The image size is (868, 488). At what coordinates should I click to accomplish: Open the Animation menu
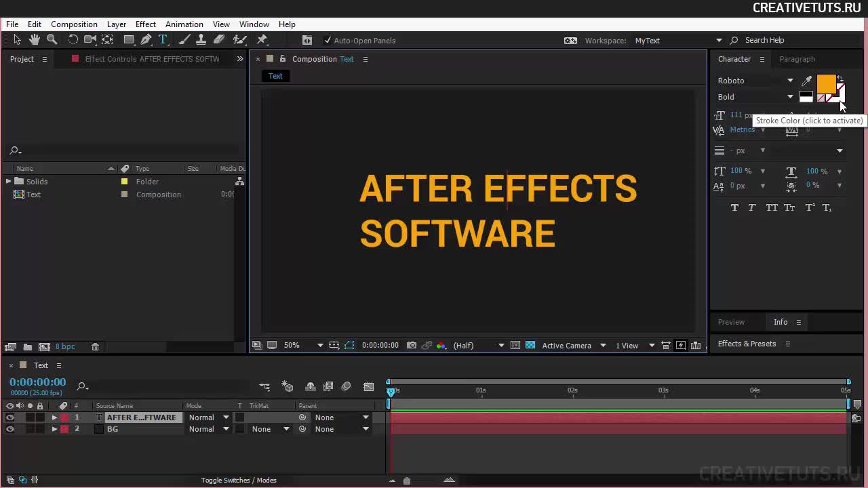[x=184, y=24]
